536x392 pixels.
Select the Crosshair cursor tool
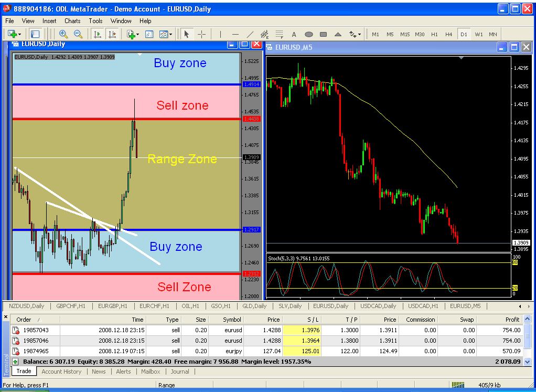coord(202,34)
